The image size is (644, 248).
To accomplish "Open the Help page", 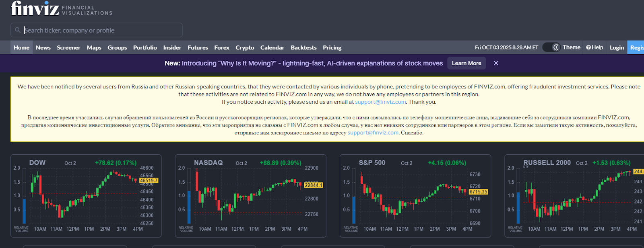I will (594, 47).
